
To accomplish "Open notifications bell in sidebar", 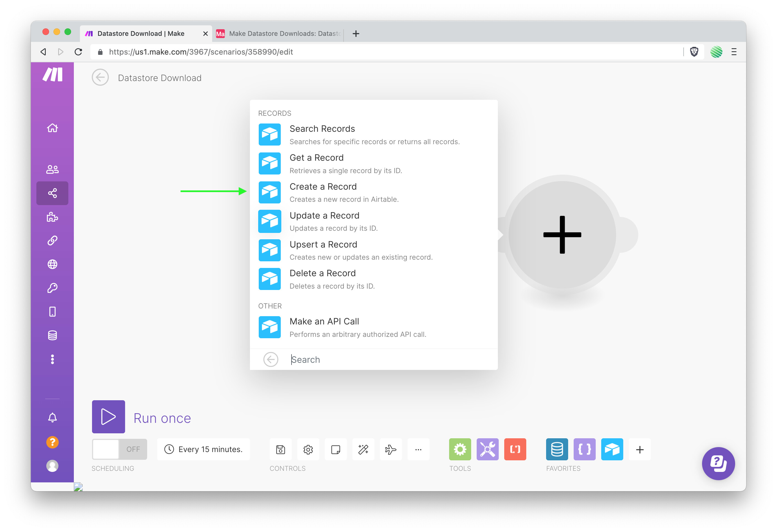I will click(x=52, y=417).
